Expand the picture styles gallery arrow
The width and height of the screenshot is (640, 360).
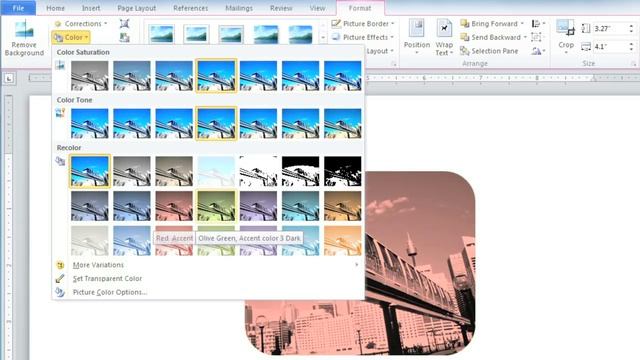323,38
